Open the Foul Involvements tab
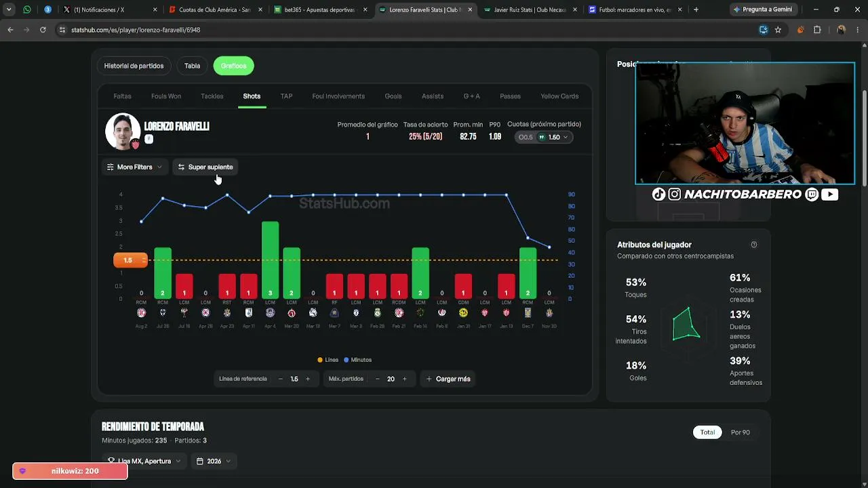Screen dimensions: 868x488 (338, 96)
